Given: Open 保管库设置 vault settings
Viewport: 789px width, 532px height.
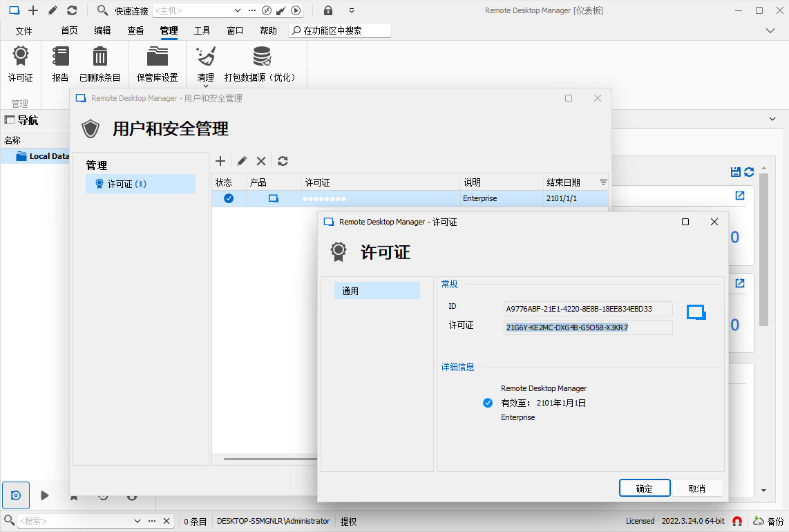Looking at the screenshot, I should (158, 64).
